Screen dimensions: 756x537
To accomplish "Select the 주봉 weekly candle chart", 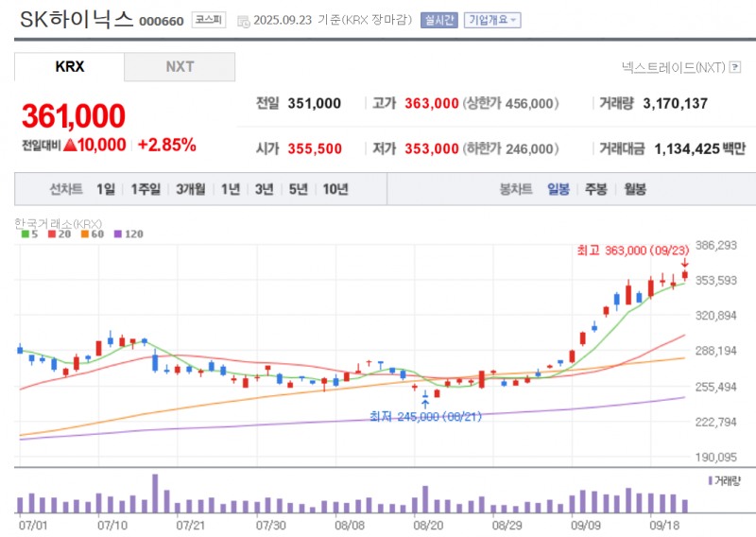I will tap(596, 189).
